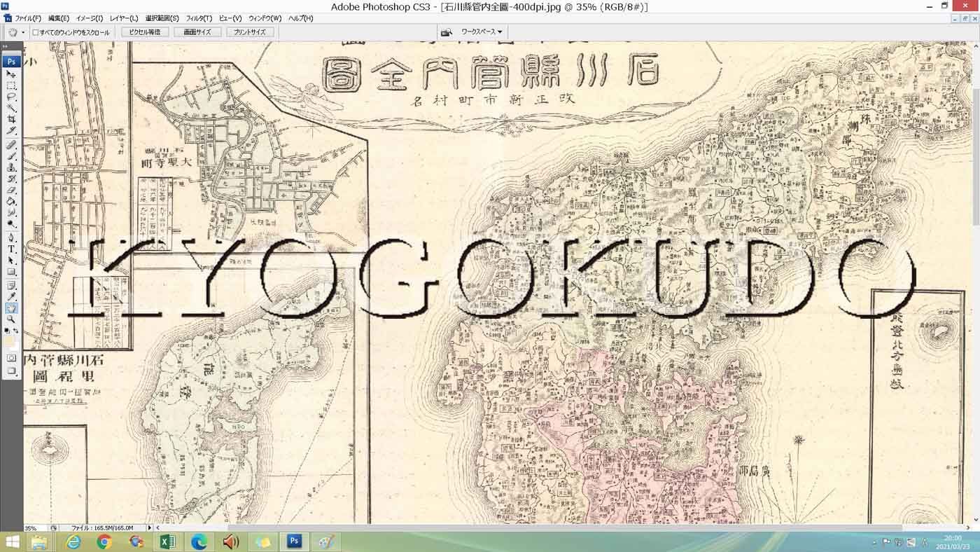Select the Healing Brush tool
980x552 pixels.
tap(11, 145)
